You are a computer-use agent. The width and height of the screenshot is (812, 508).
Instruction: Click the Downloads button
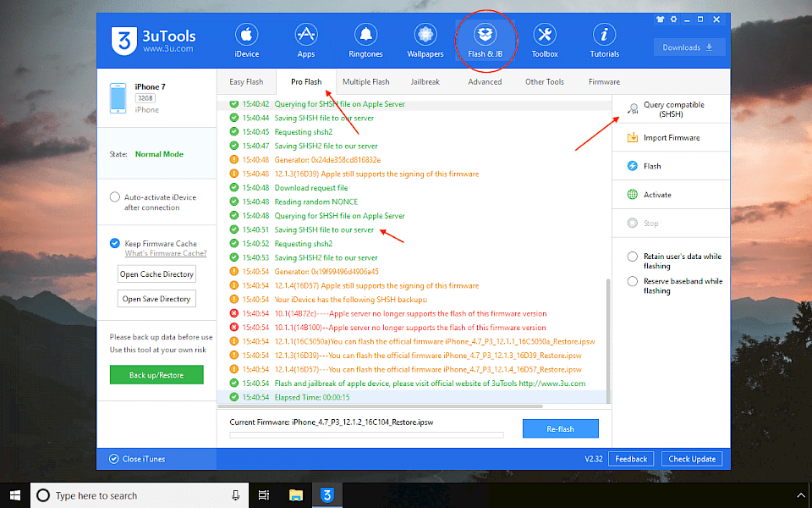(689, 47)
